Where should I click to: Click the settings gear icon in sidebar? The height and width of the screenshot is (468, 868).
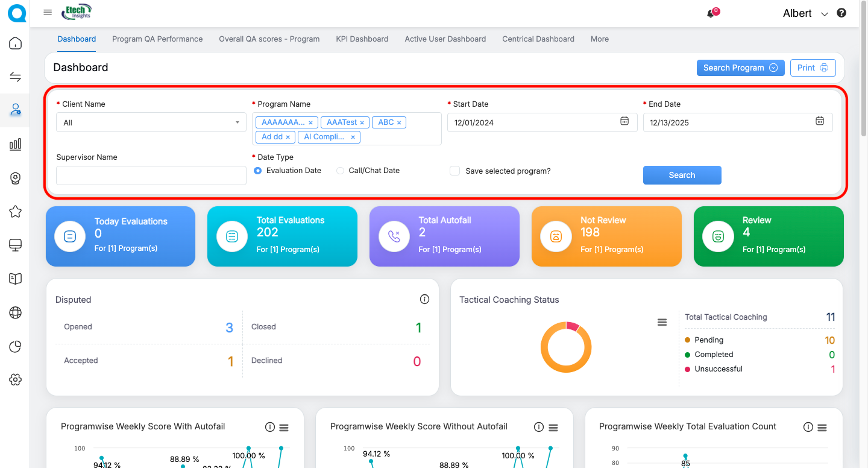(x=16, y=379)
